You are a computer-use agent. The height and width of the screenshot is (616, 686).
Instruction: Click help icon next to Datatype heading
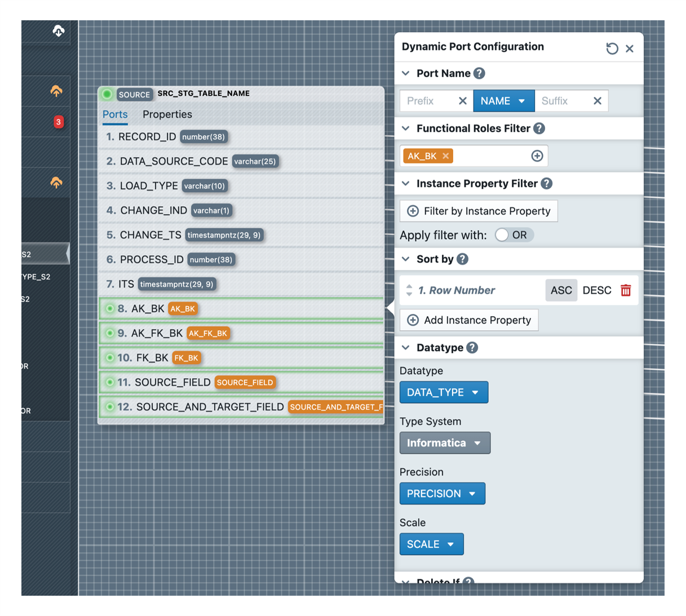(x=472, y=348)
